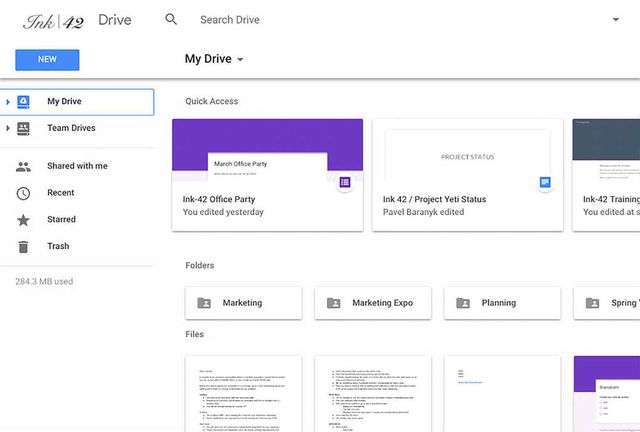The height and width of the screenshot is (432, 640).
Task: Open the Spring folder
Action: click(x=607, y=303)
